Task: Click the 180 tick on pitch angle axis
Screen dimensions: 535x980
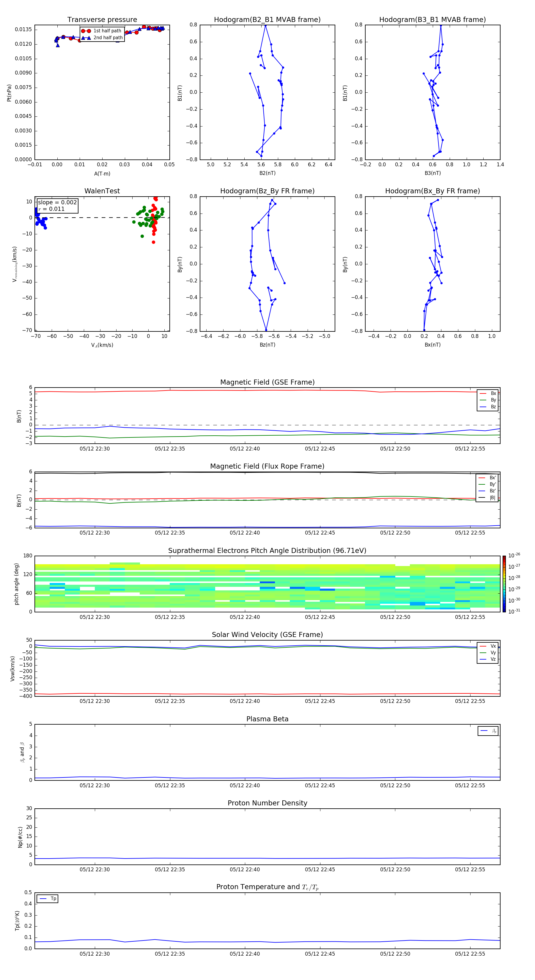Action: 28,556
